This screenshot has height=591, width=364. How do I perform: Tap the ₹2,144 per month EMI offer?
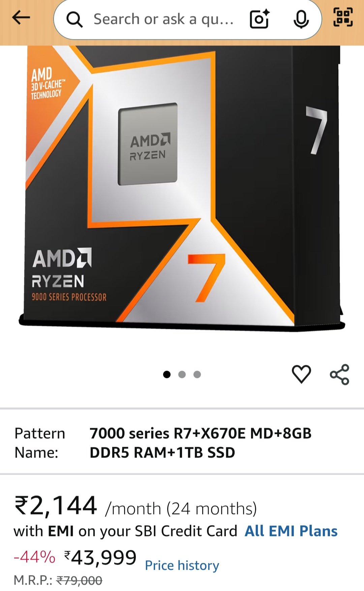tap(135, 506)
